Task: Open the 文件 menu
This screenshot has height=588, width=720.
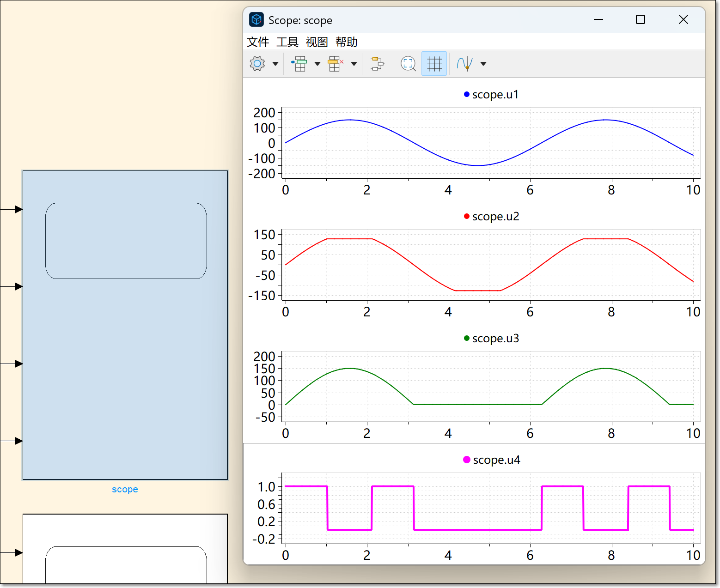Action: (x=258, y=42)
